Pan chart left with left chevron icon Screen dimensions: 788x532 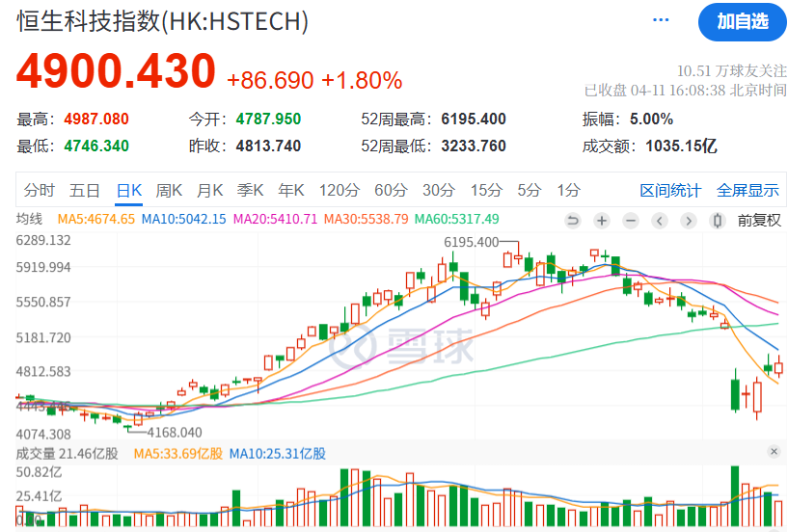click(x=660, y=221)
